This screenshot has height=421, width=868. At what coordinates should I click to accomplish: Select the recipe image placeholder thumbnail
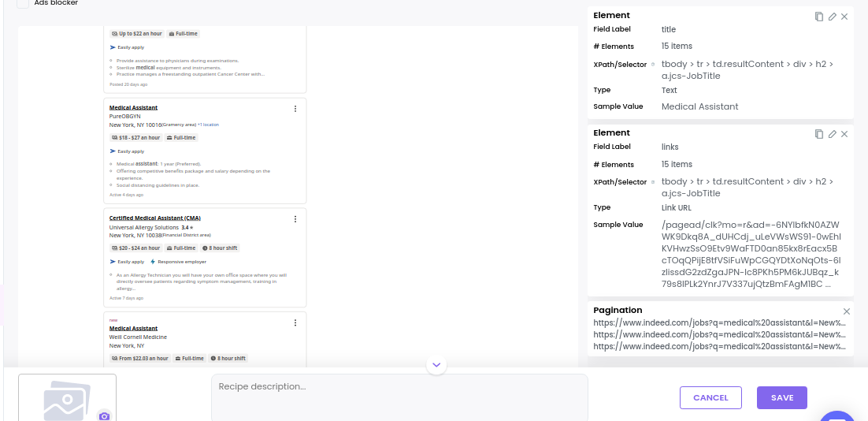(67, 397)
